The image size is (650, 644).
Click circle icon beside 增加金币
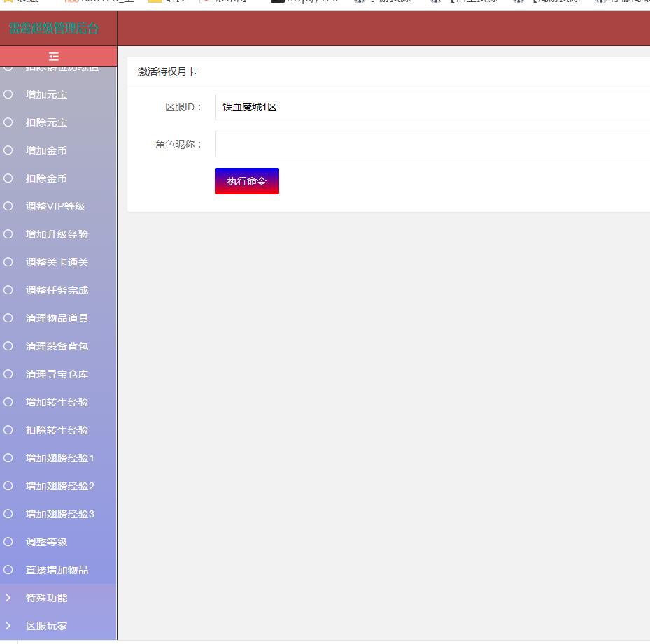pyautogui.click(x=8, y=150)
